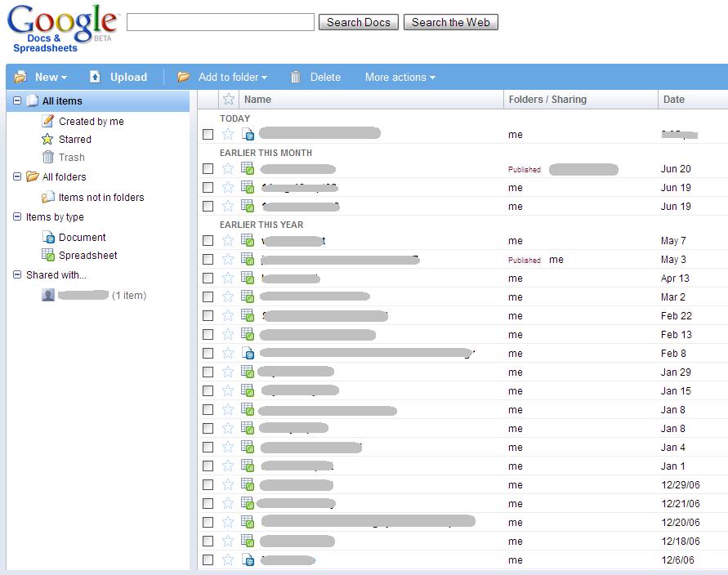Tick checkbox for Feb 13 spreadsheet
This screenshot has width=728, height=575.
click(208, 335)
